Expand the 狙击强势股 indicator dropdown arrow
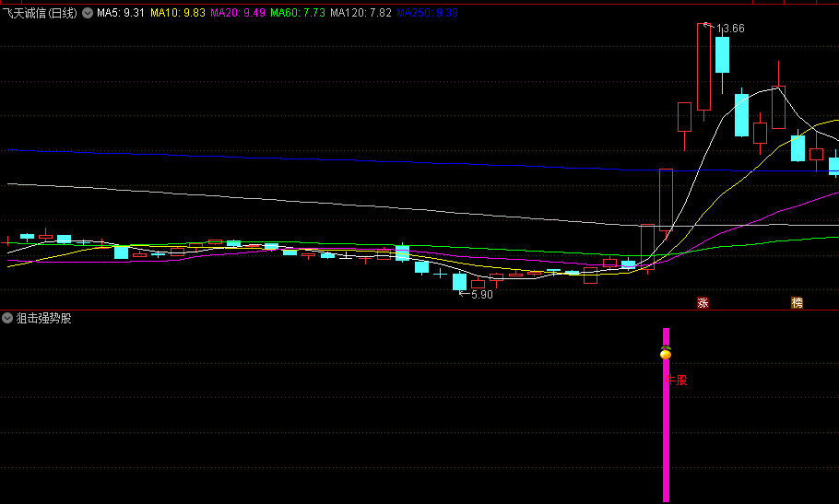839x504 pixels. pyautogui.click(x=7, y=318)
